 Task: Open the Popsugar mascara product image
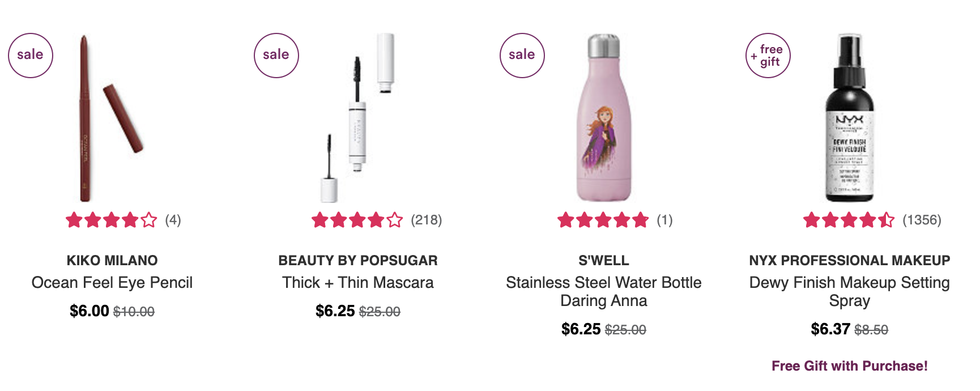pyautogui.click(x=358, y=118)
